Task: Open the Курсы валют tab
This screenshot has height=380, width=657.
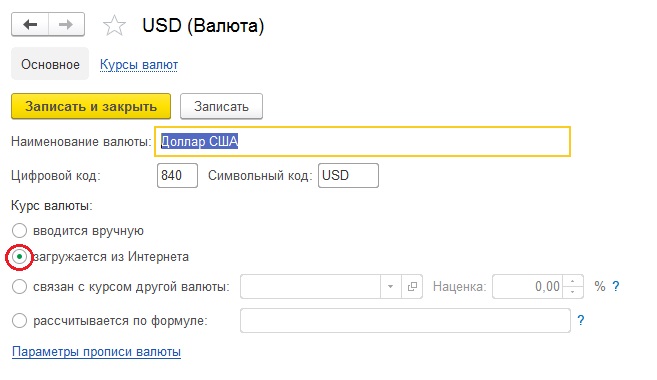Action: (139, 65)
